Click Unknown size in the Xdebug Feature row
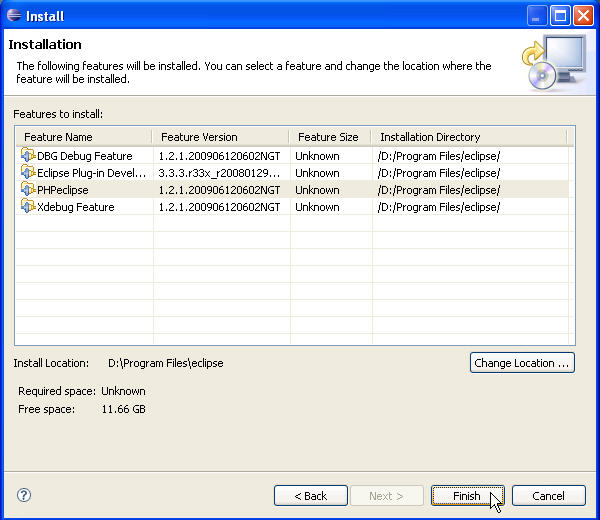Viewport: 600px width, 520px height. coord(317,207)
